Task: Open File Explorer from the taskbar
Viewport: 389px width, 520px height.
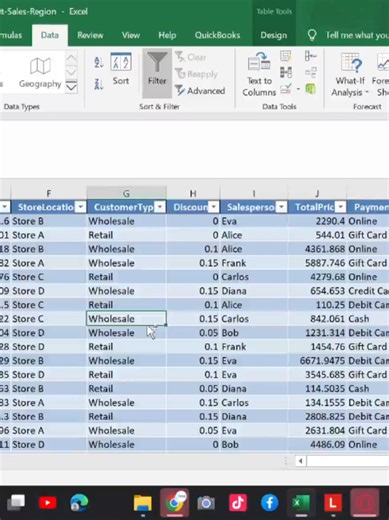Action: pos(142,503)
